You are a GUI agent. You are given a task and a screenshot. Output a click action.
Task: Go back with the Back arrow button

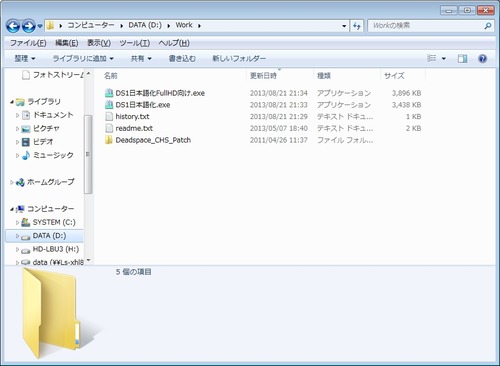[13, 26]
